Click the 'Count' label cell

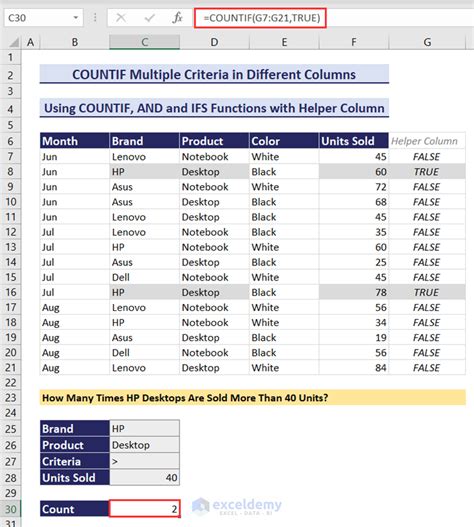point(75,509)
